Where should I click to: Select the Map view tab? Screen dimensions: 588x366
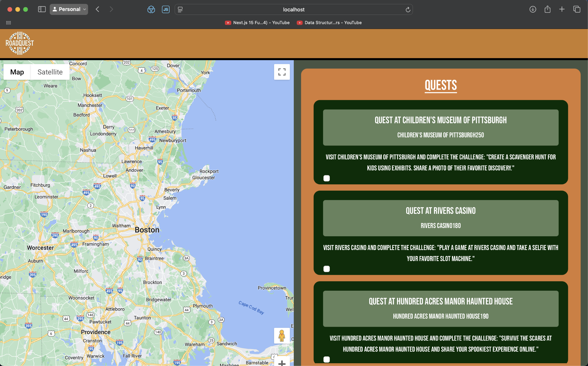point(17,72)
